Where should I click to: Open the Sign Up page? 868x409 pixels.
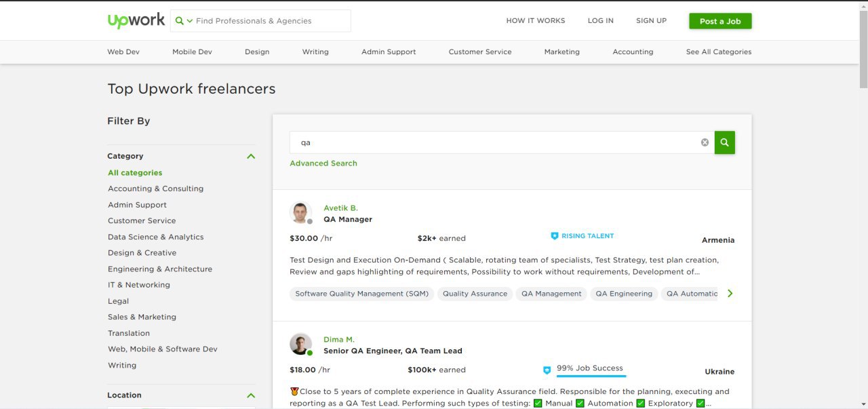tap(651, 21)
